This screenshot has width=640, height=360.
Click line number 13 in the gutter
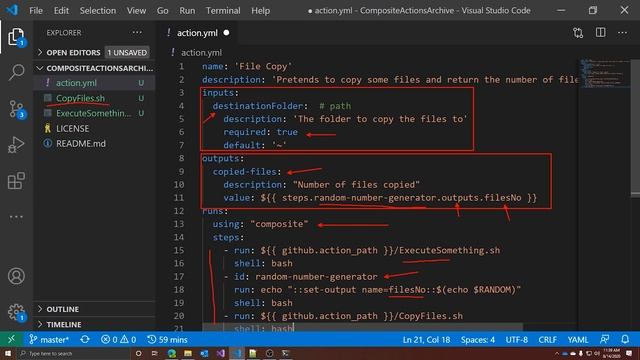click(x=179, y=224)
